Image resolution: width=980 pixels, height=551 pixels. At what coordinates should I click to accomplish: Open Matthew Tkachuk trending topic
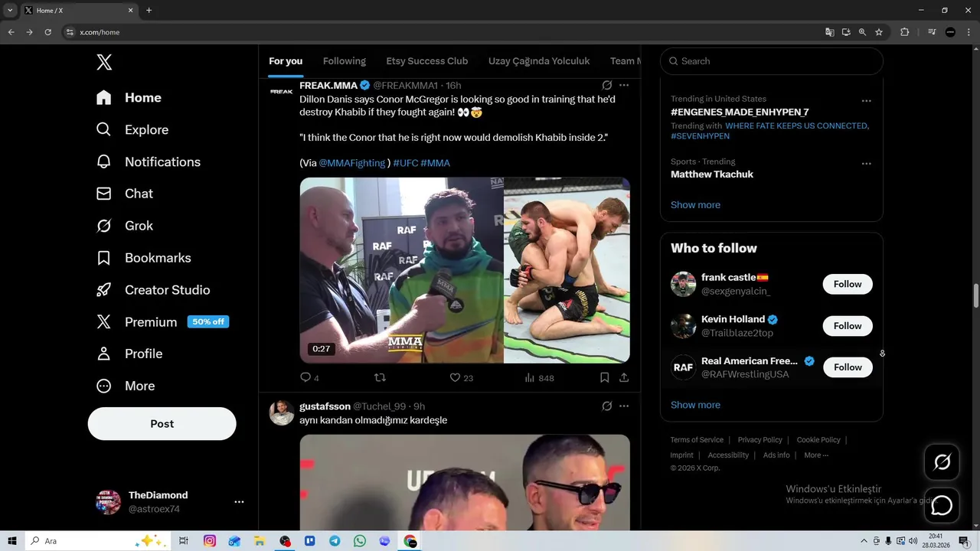[x=712, y=174]
